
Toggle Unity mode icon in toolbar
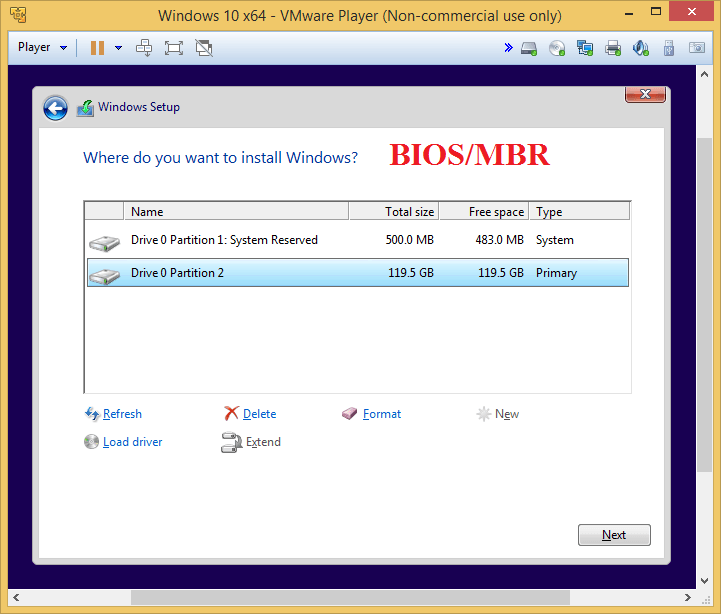pyautogui.click(x=204, y=47)
